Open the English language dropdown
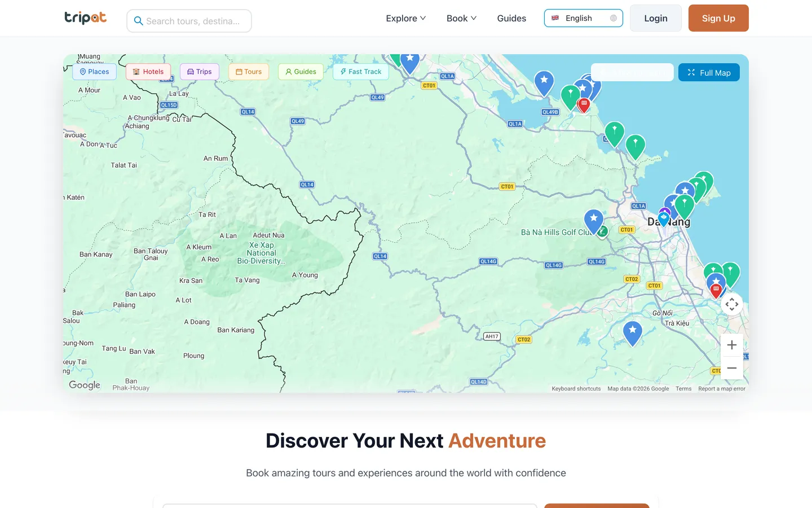The height and width of the screenshot is (508, 812). (x=584, y=18)
